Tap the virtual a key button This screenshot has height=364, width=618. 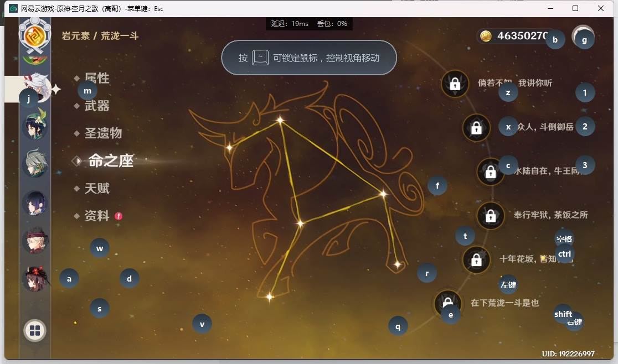click(x=69, y=279)
